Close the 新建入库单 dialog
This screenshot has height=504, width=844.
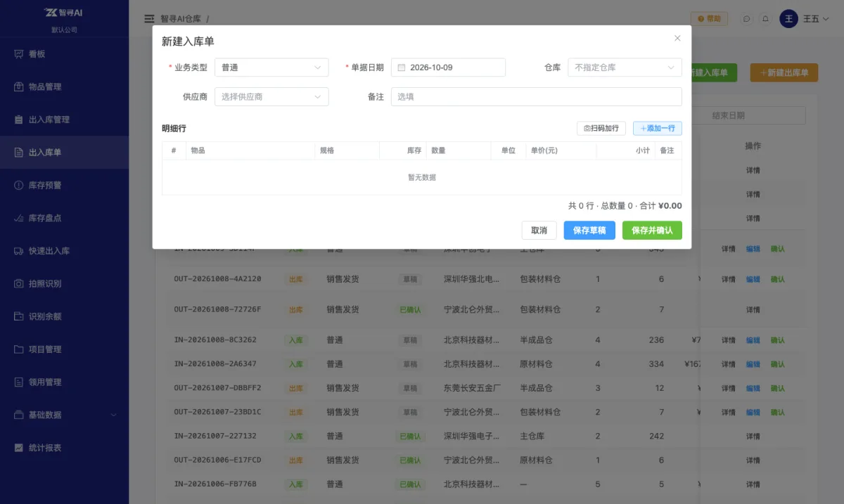tap(677, 39)
